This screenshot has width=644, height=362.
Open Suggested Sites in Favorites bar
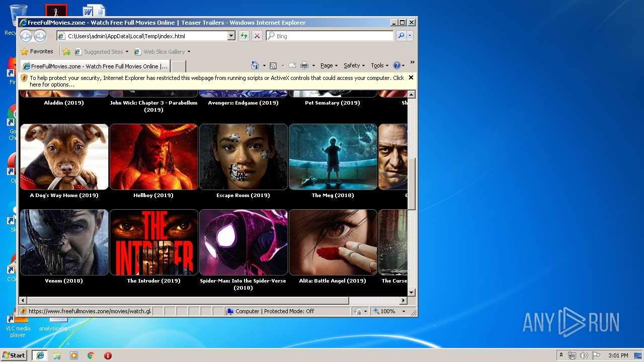tap(101, 51)
